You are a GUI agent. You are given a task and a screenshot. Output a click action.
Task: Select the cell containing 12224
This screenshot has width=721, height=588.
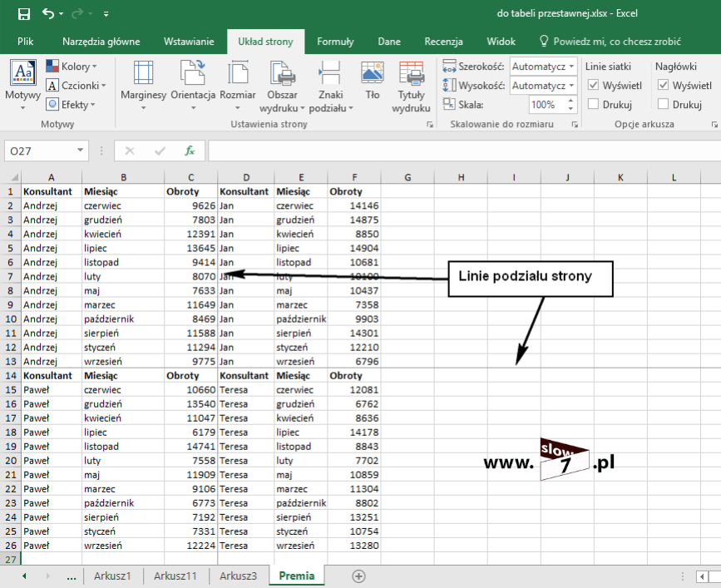190,546
